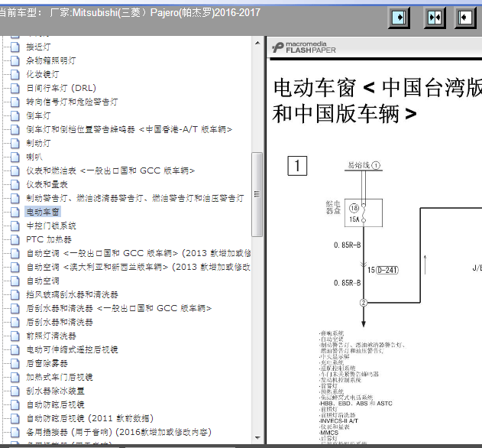The width and height of the screenshot is (482, 448).
Task: Click the current vehicle model header text
Action: [129, 13]
